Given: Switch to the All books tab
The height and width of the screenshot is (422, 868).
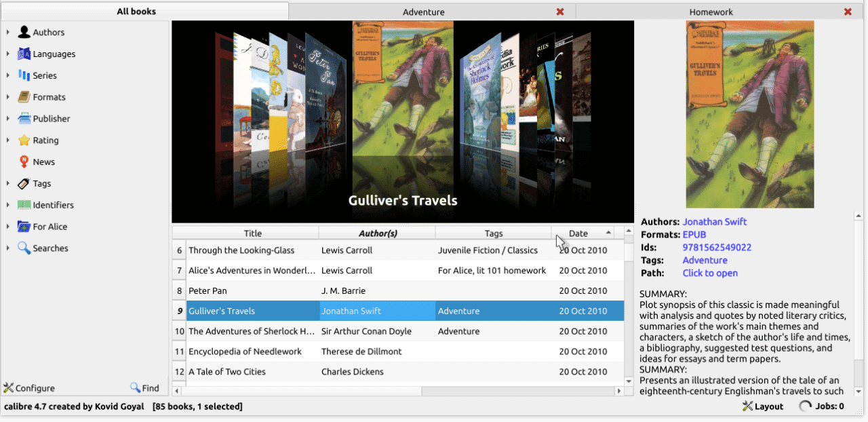Looking at the screenshot, I should [x=144, y=11].
